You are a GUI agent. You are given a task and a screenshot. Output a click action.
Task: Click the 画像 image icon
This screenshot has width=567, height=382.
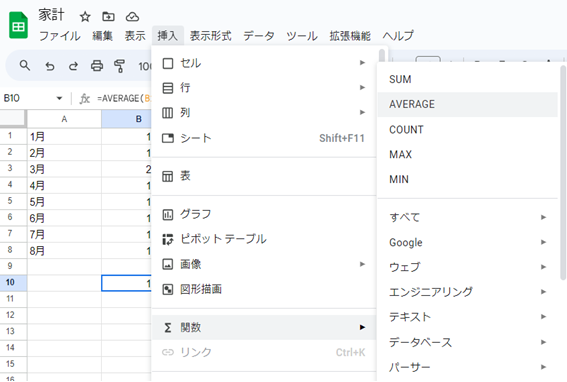tap(168, 264)
